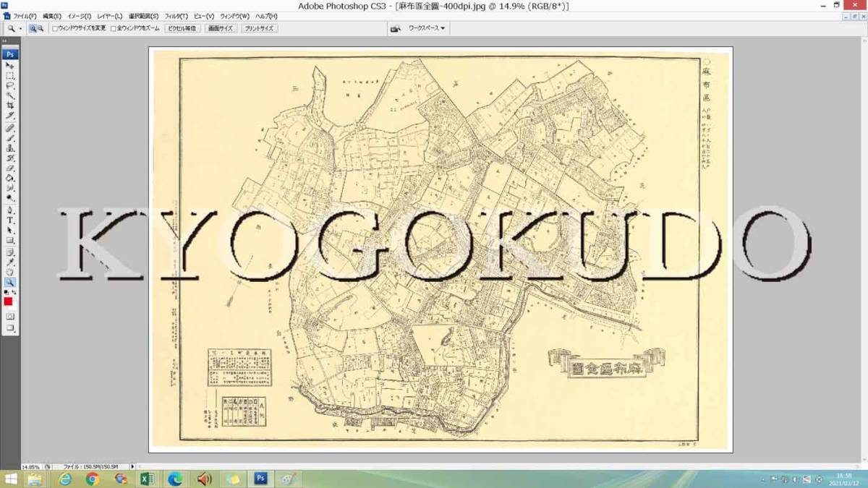Select the Move tool
This screenshot has height=488, width=868.
point(10,65)
